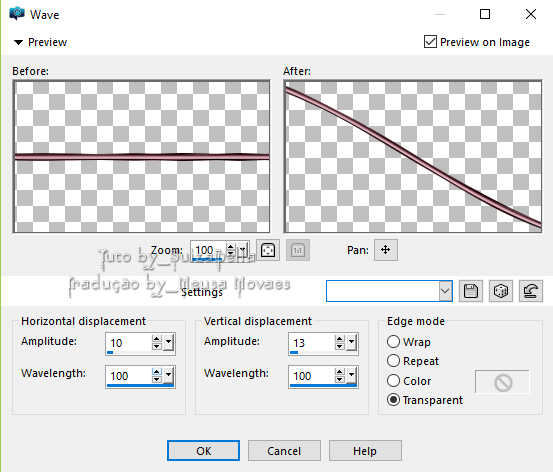Click the disabled edge color swatch
This screenshot has width=553, height=472.
coord(502,382)
